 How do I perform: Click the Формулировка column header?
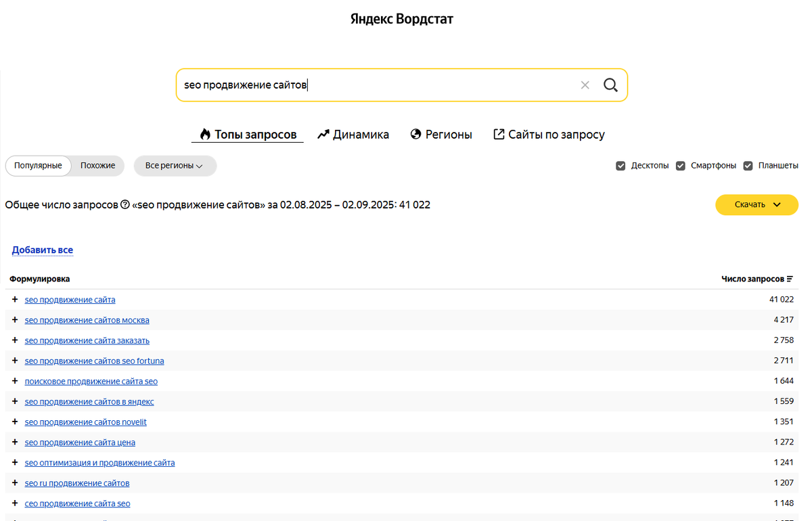39,279
